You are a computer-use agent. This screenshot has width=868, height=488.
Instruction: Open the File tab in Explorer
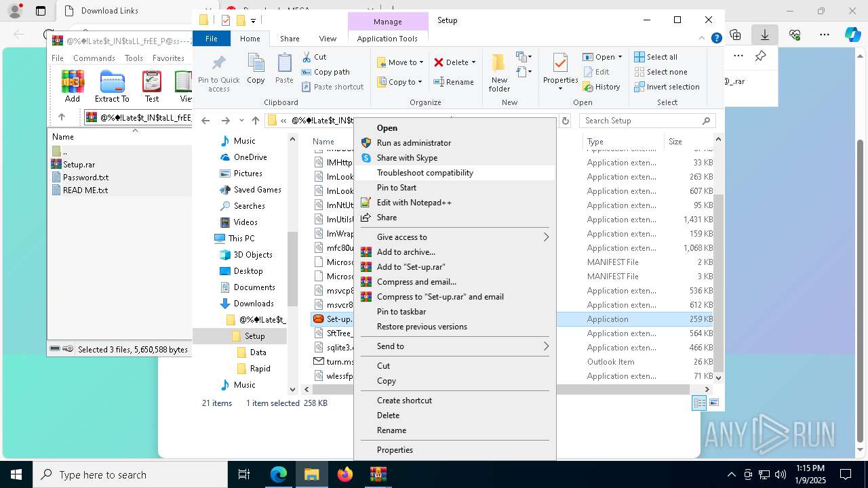212,39
